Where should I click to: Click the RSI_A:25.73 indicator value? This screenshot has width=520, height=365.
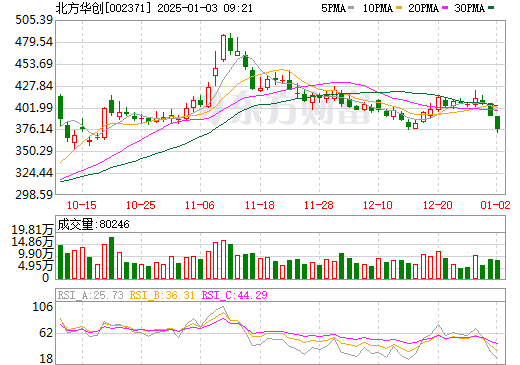pyautogui.click(x=90, y=295)
